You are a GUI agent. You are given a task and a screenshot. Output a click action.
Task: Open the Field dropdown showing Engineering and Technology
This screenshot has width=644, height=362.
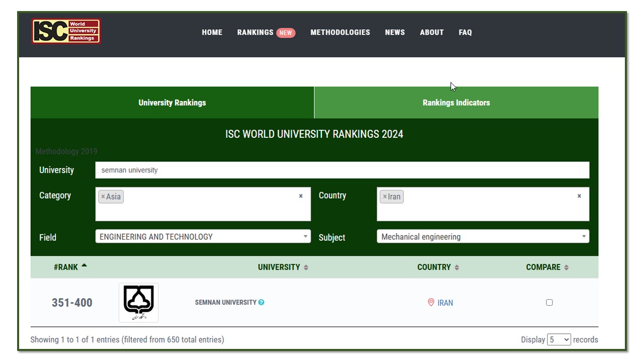[x=203, y=236]
